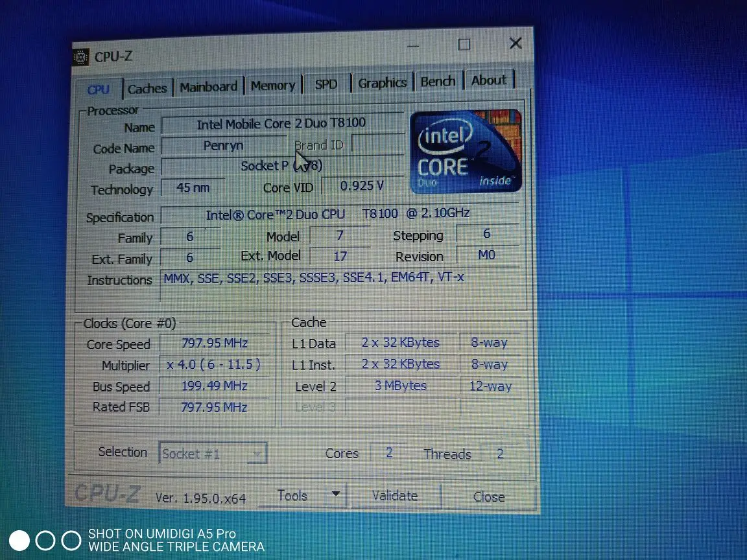The height and width of the screenshot is (560, 747).
Task: Click the Cores count value
Action: (389, 453)
